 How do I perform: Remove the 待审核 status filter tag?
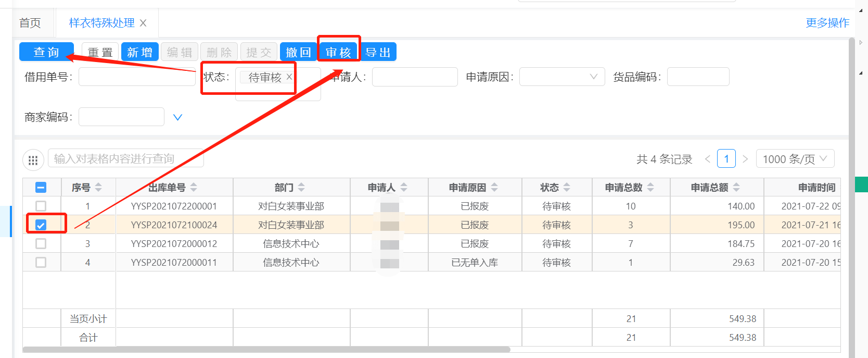(289, 77)
